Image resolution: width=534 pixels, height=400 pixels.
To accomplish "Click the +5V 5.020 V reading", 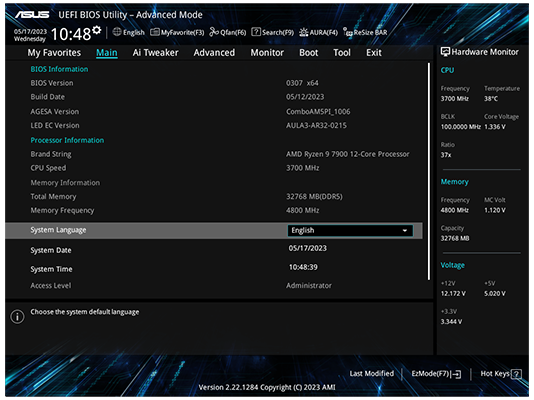I will coord(495,294).
